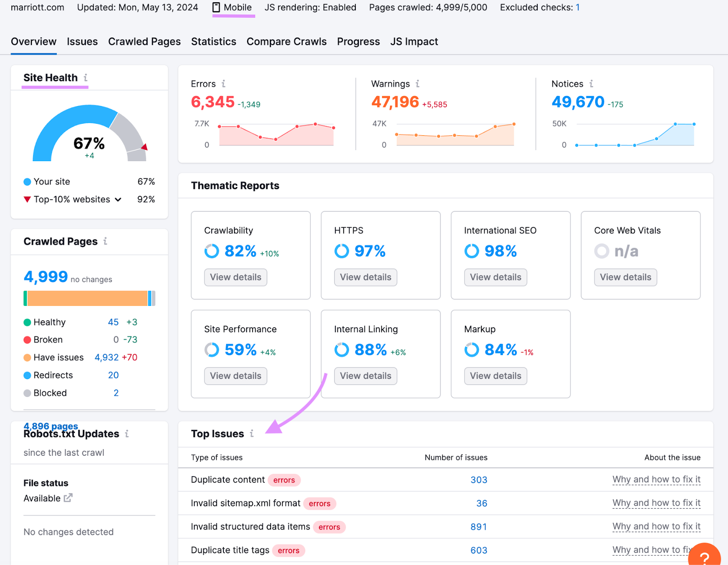Open the 603 Duplicate title tags issues
This screenshot has width=728, height=565.
coord(479,550)
